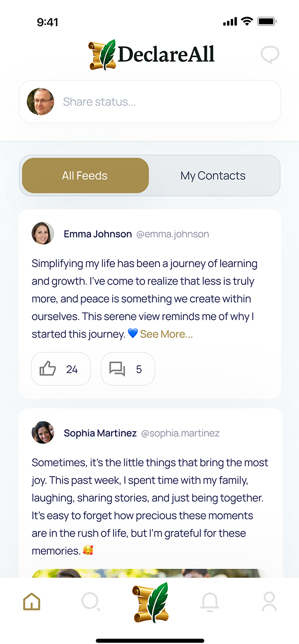
Task: Expand Emma's post with See More
Action: coord(166,334)
